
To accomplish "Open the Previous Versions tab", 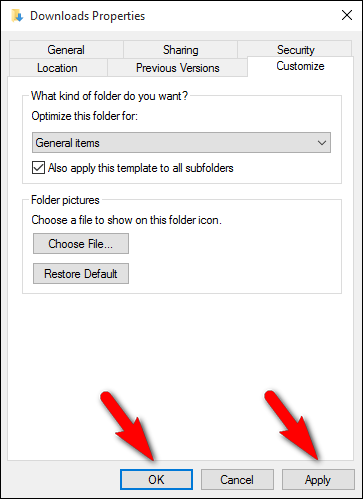I will click(x=177, y=68).
